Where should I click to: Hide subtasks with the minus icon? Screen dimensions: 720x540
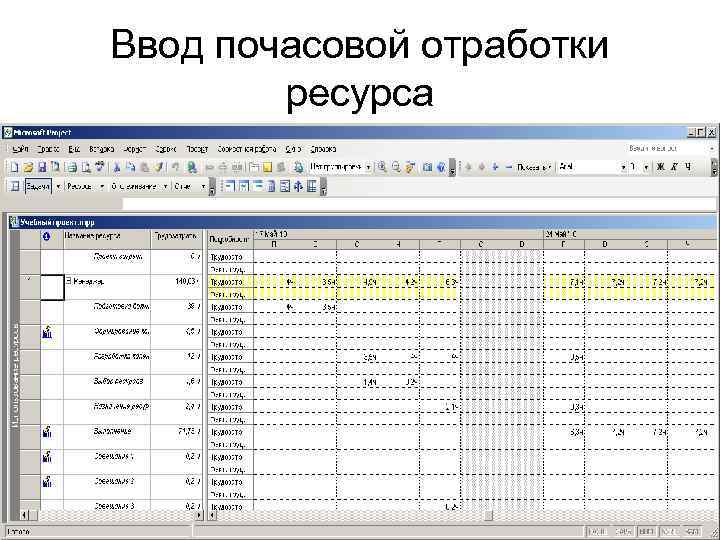click(508, 167)
